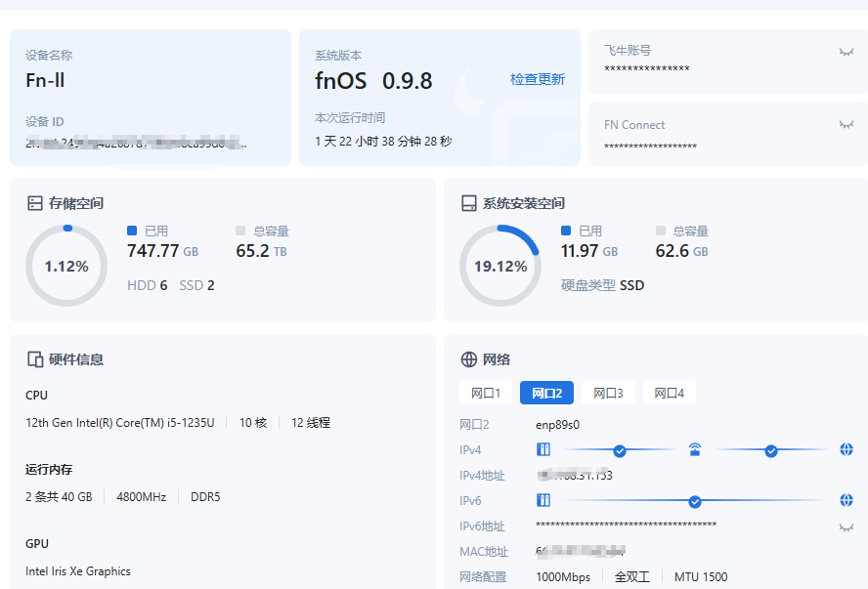The width and height of the screenshot is (868, 589).
Task: Click the blurred IPv4地址 value
Action: [575, 475]
